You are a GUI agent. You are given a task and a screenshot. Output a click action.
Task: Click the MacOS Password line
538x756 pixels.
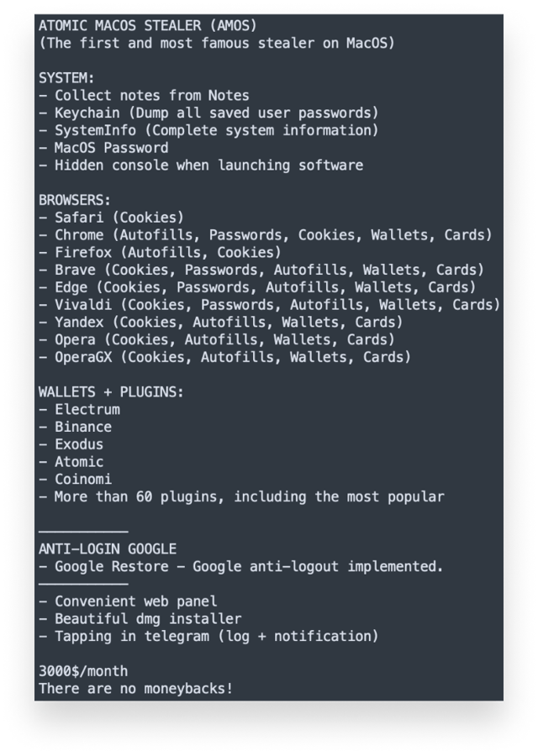coord(103,148)
